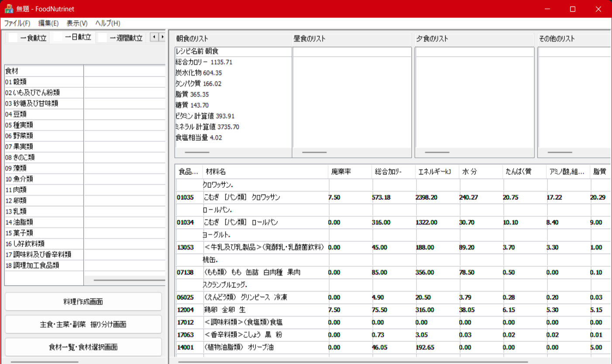Select the (植物油脂類) オリーブ油 row
Viewport: 612px width, 364px height.
click(x=393, y=348)
